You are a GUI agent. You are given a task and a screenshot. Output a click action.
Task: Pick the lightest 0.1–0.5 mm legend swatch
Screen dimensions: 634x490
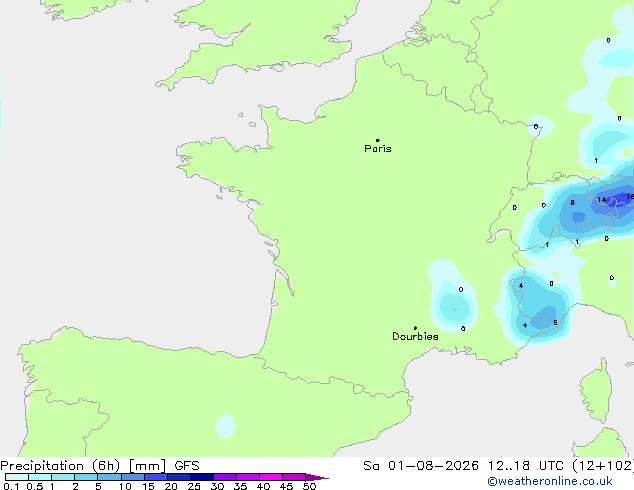(17, 477)
